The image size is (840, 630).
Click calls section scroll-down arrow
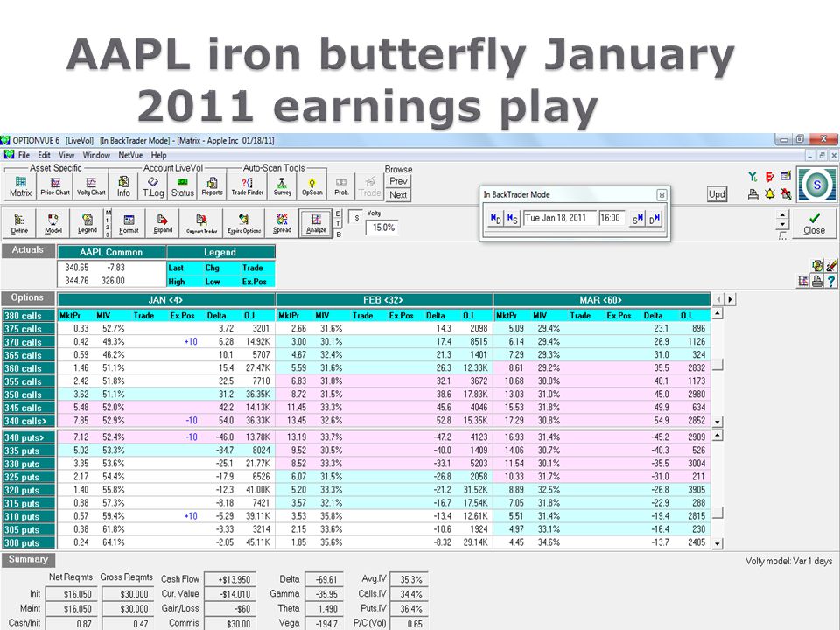coord(717,422)
